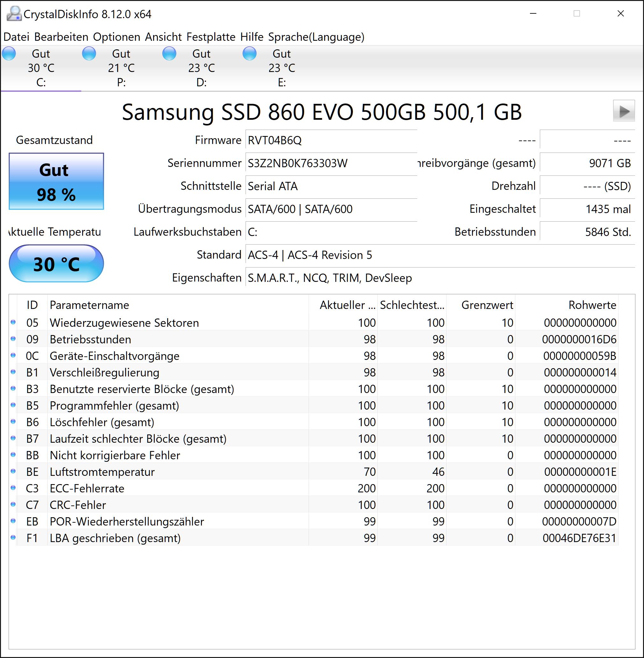The height and width of the screenshot is (658, 644).
Task: Click the Rohwerte column header
Action: 592,305
